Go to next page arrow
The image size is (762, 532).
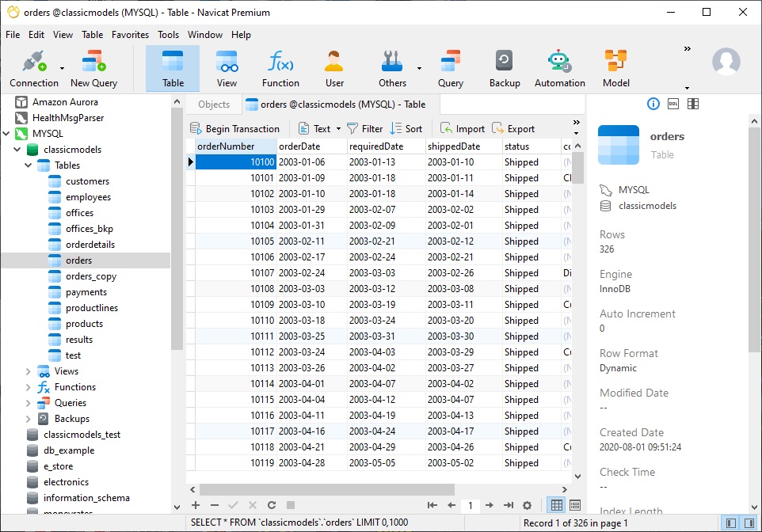(x=490, y=505)
